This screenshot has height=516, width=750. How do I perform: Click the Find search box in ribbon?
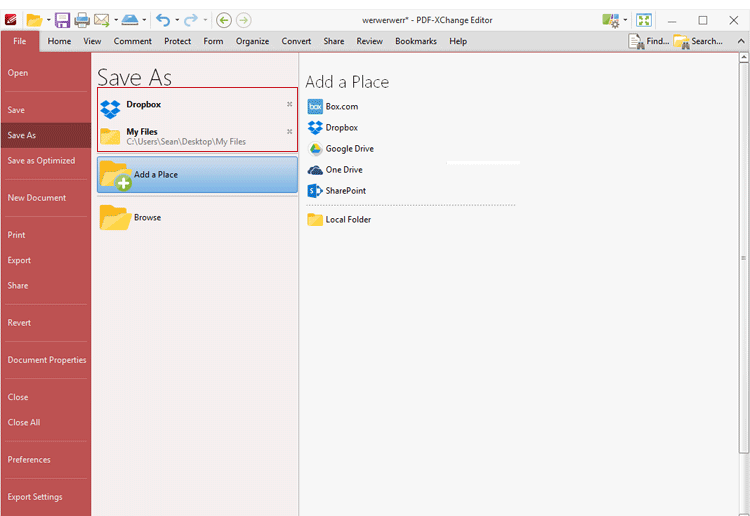[x=649, y=41]
